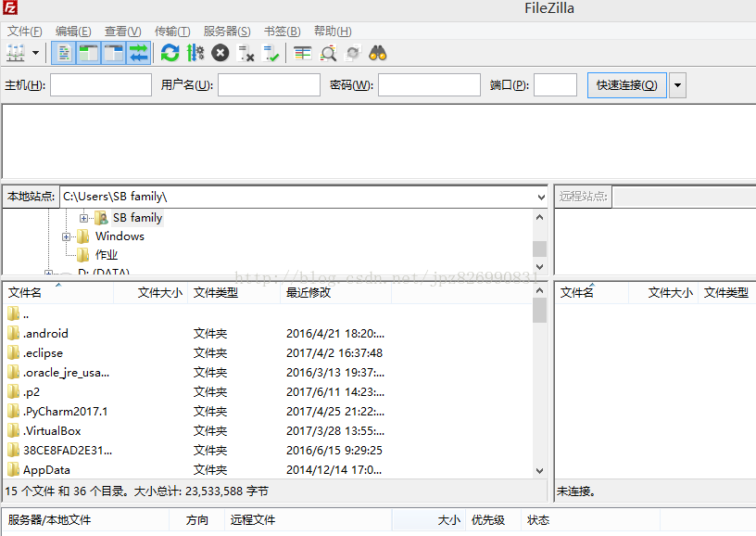Disconnect from server icon
The height and width of the screenshot is (536, 756).
tap(246, 53)
